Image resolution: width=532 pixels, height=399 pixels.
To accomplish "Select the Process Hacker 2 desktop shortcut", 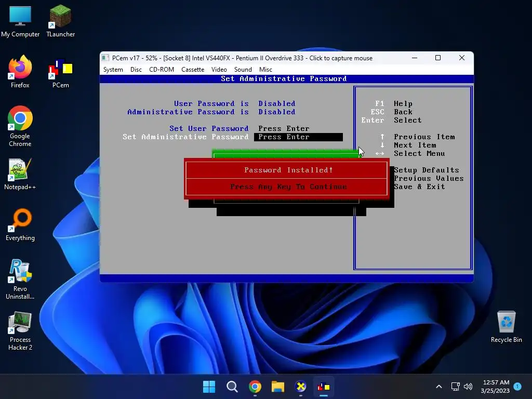I will [x=20, y=331].
